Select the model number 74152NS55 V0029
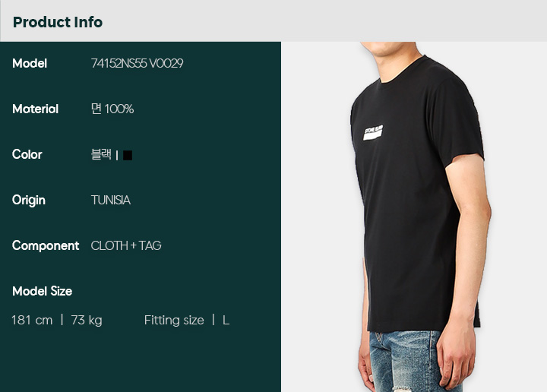The height and width of the screenshot is (392, 547). coord(137,64)
